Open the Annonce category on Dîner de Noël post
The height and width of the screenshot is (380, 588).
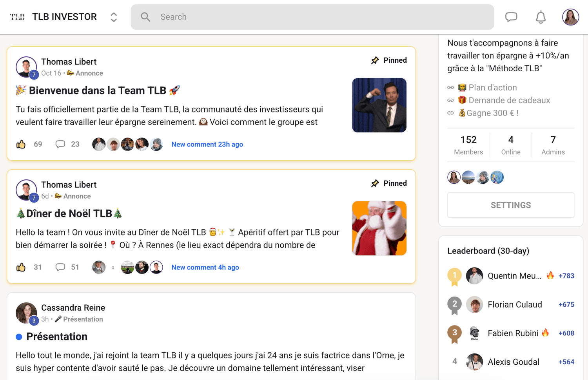pyautogui.click(x=73, y=196)
